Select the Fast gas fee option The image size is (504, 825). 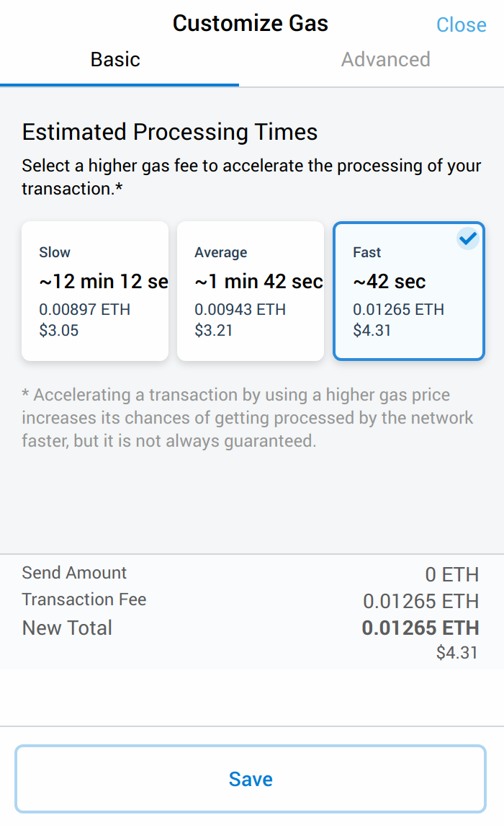pyautogui.click(x=408, y=291)
